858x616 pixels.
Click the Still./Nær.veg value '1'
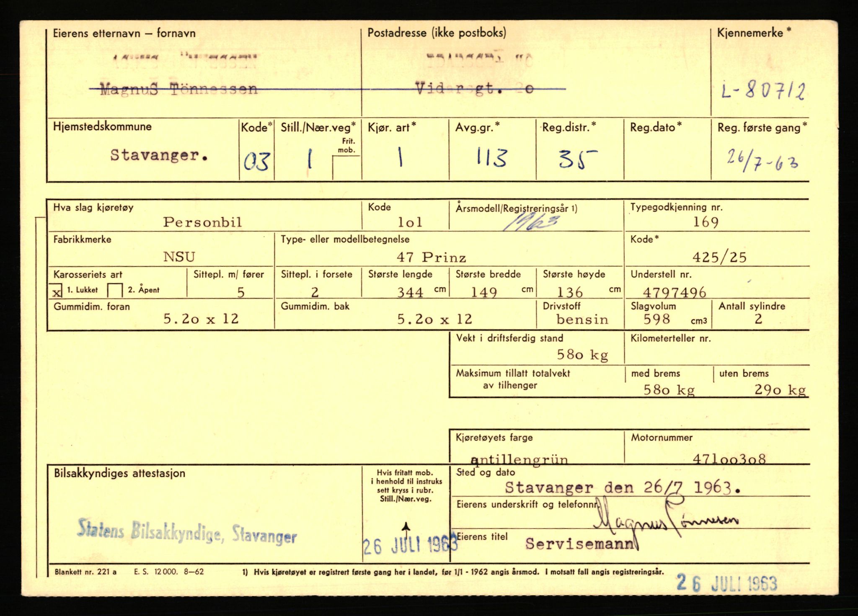coord(310,160)
